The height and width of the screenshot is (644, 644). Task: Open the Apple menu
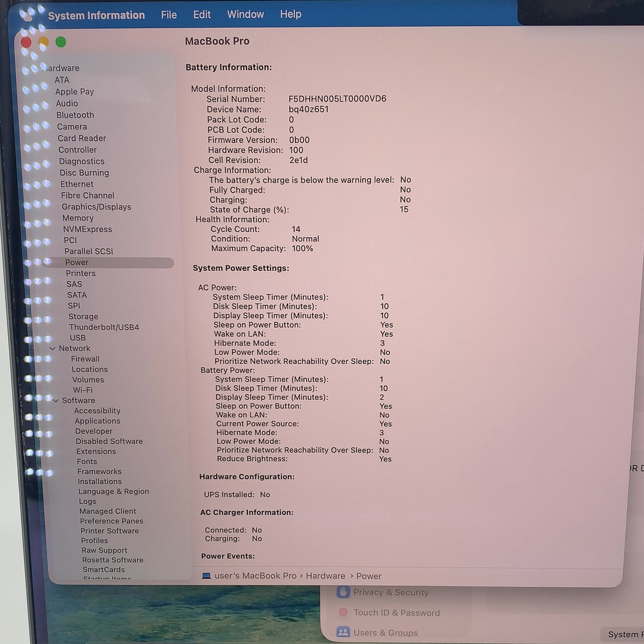coord(27,14)
